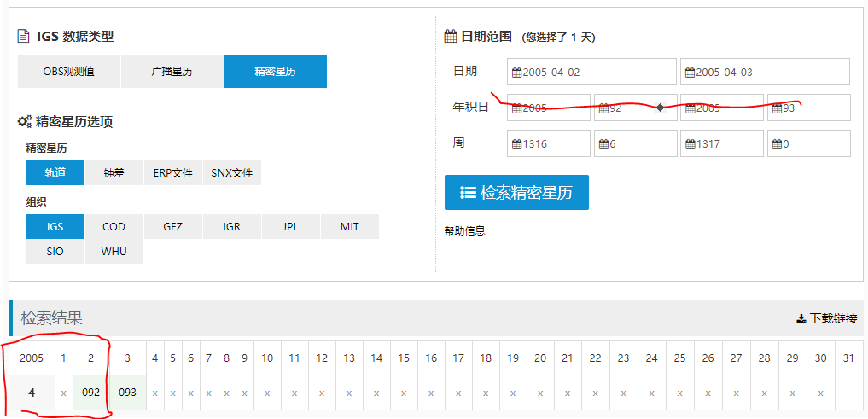The image size is (868, 419).
Task: Click the 下载链接 download link
Action: pos(826,318)
